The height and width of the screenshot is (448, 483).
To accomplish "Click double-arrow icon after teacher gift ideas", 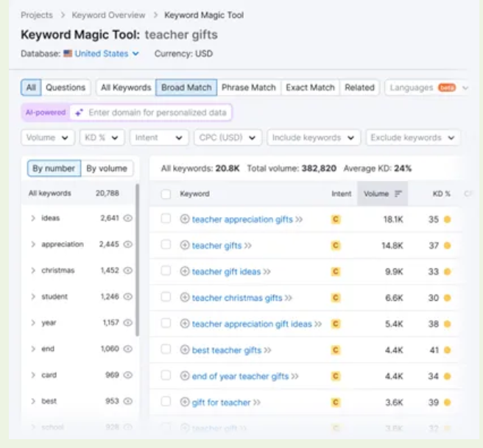I will [x=267, y=271].
